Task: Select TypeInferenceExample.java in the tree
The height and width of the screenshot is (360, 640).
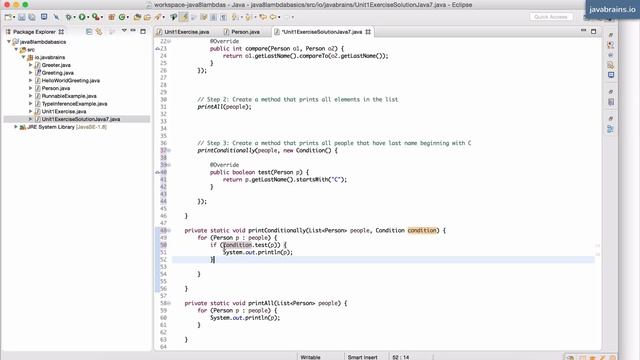Action: tap(74, 104)
